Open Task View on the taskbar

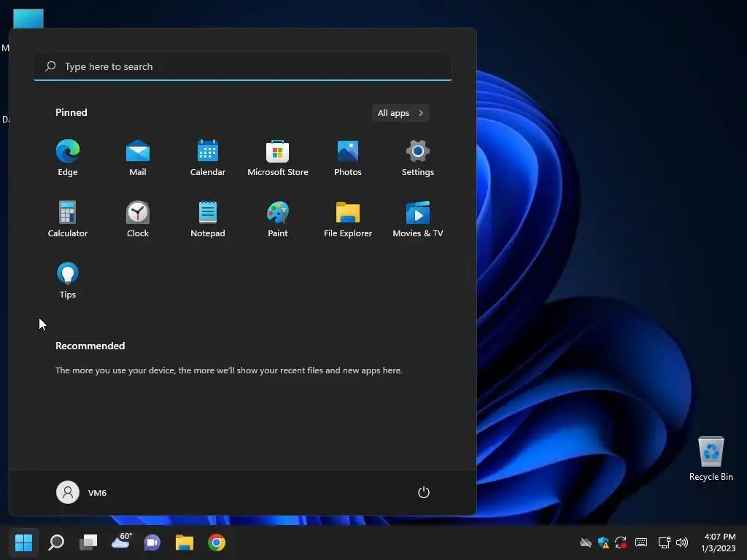tap(88, 542)
